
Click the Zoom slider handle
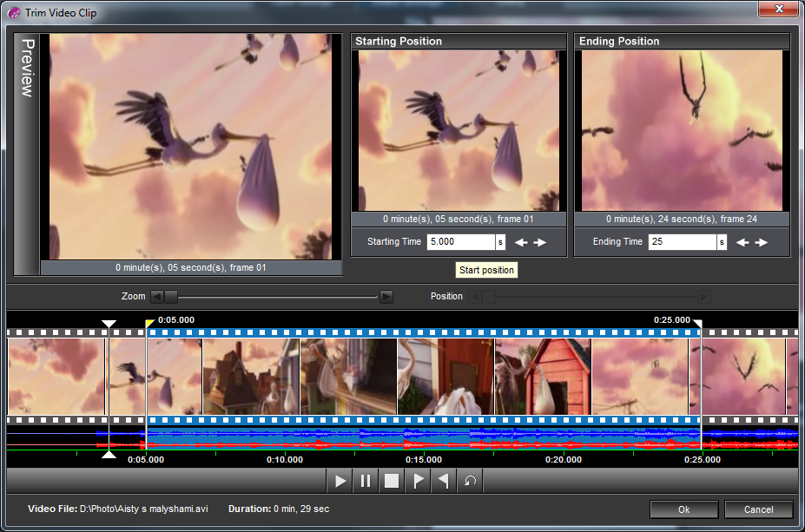click(171, 297)
